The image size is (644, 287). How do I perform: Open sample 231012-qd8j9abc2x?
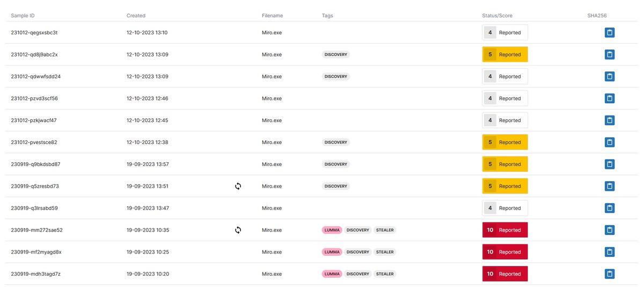pyautogui.click(x=34, y=55)
